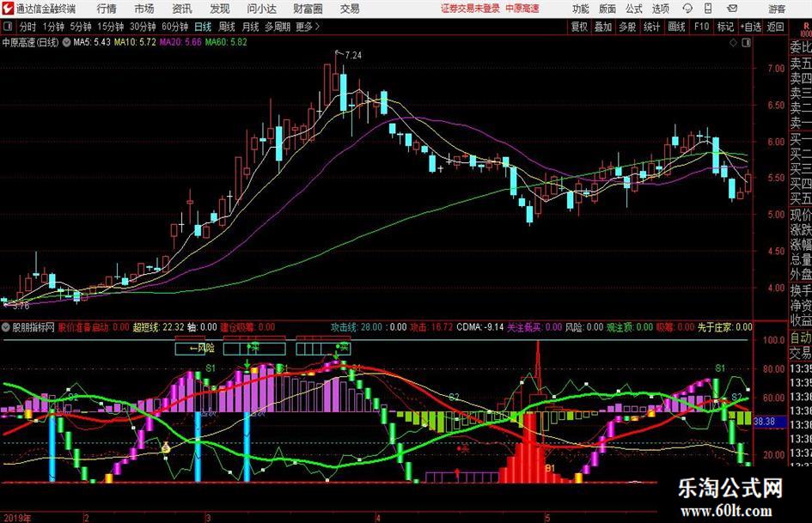This screenshot has height=523, width=812.
Task: Open the 选项 menu
Action: coord(660,9)
